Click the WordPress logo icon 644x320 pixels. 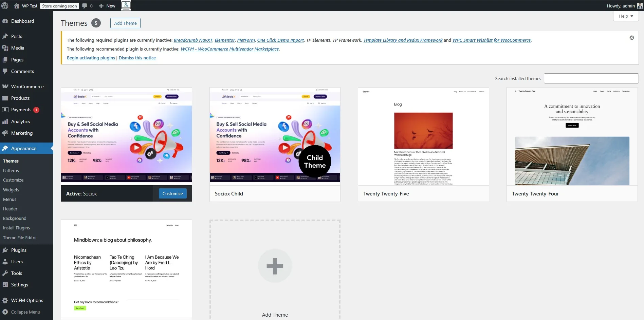point(5,6)
